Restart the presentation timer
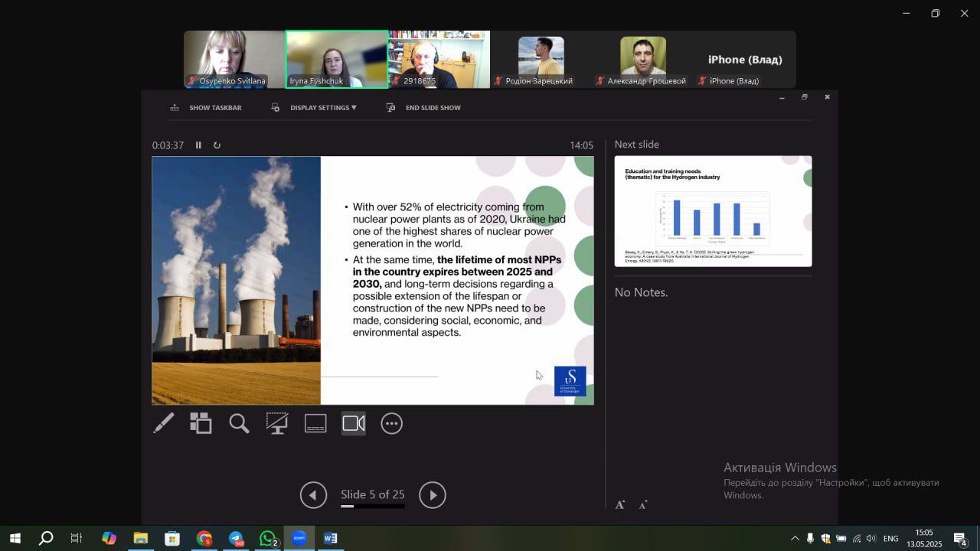980x551 pixels. (217, 145)
